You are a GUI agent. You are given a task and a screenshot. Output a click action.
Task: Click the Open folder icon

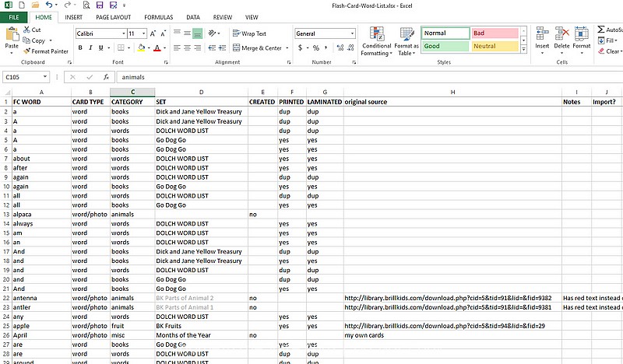tap(35, 5)
